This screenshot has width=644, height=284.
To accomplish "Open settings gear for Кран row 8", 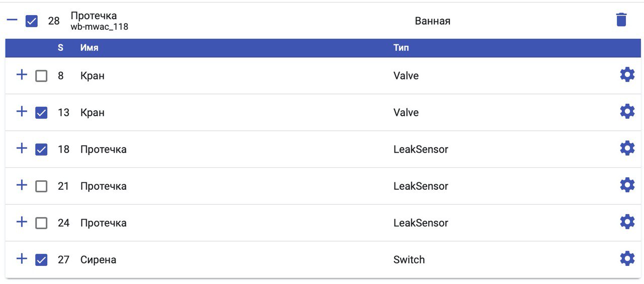I will 627,75.
